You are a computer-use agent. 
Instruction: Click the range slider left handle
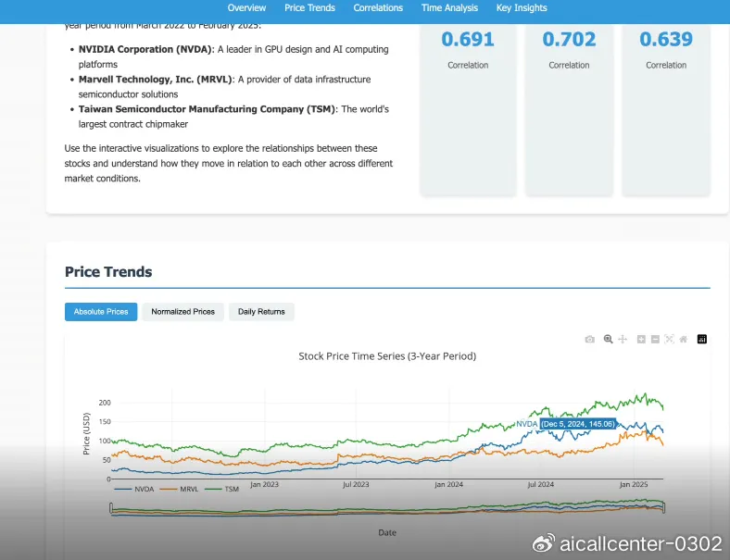pos(111,508)
